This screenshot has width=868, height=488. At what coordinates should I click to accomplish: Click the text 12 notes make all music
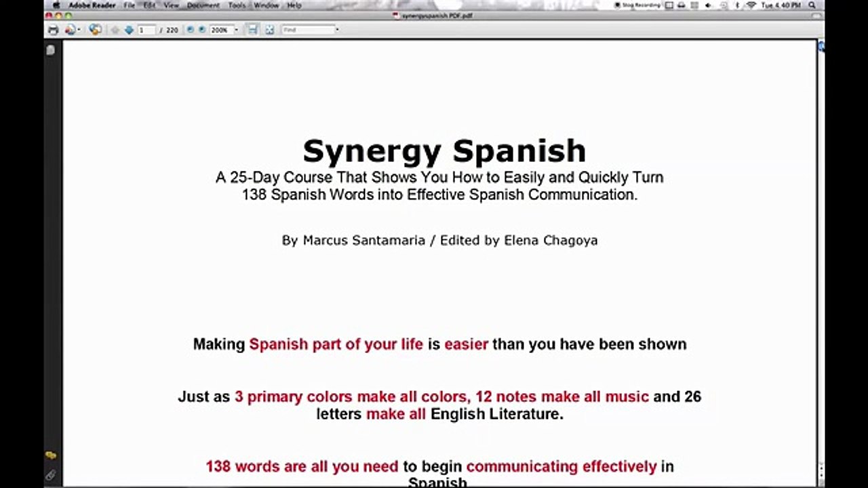pos(562,396)
